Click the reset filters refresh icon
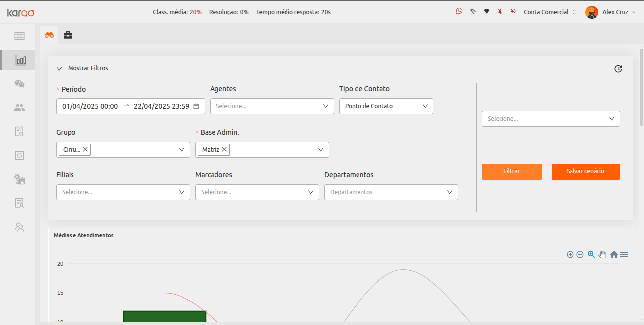 618,69
